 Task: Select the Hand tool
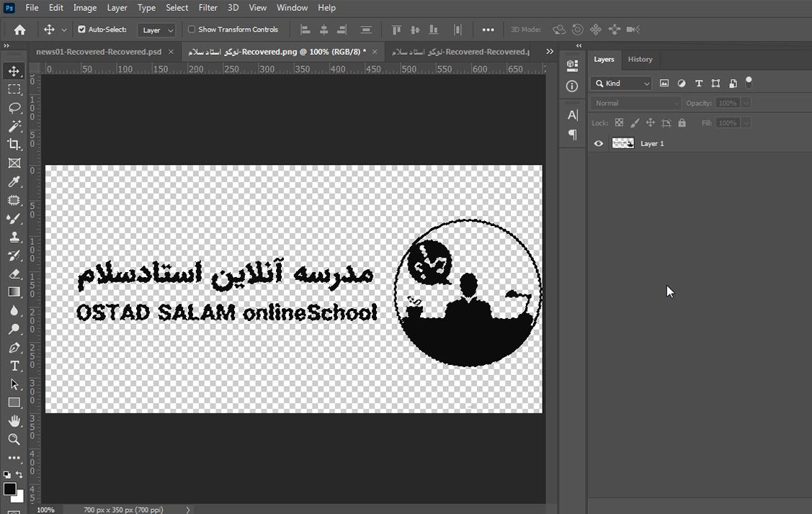14,421
